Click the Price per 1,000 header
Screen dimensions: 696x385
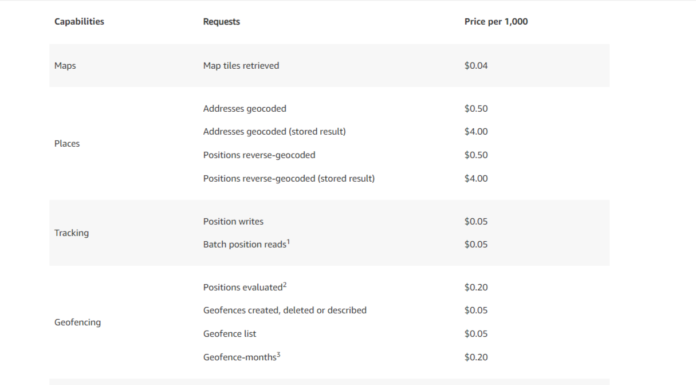[x=496, y=21]
